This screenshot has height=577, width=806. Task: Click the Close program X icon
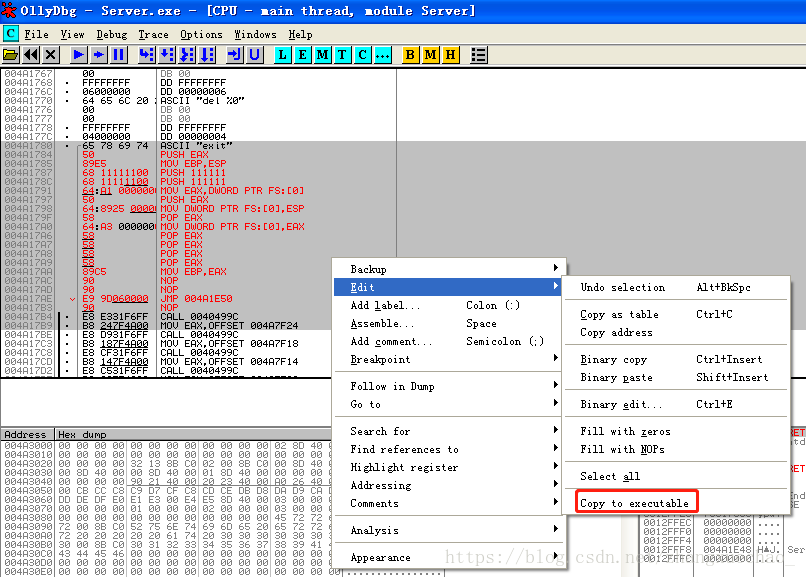pyautogui.click(x=50, y=54)
